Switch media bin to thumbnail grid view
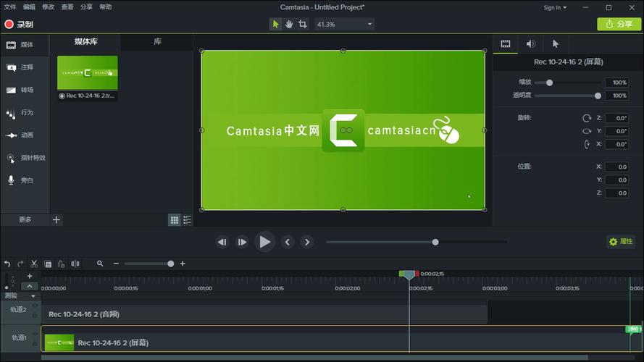644x362 pixels. click(x=174, y=219)
